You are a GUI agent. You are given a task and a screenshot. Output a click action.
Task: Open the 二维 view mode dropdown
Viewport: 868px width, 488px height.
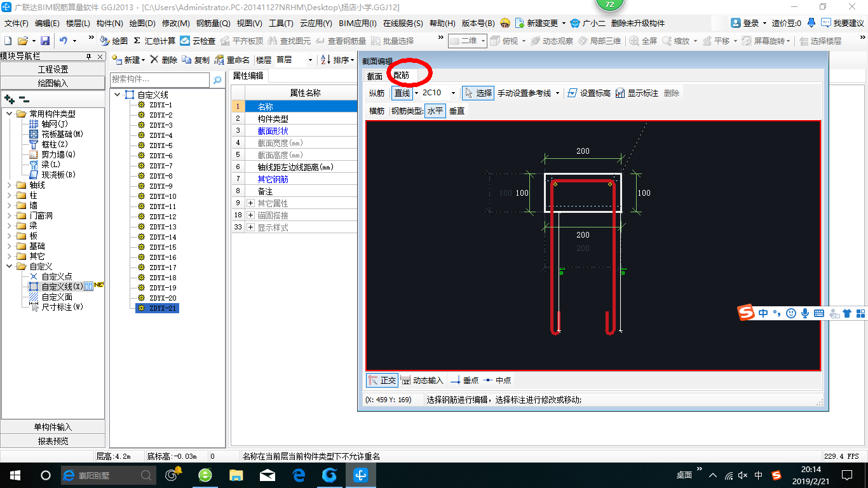click(x=484, y=41)
